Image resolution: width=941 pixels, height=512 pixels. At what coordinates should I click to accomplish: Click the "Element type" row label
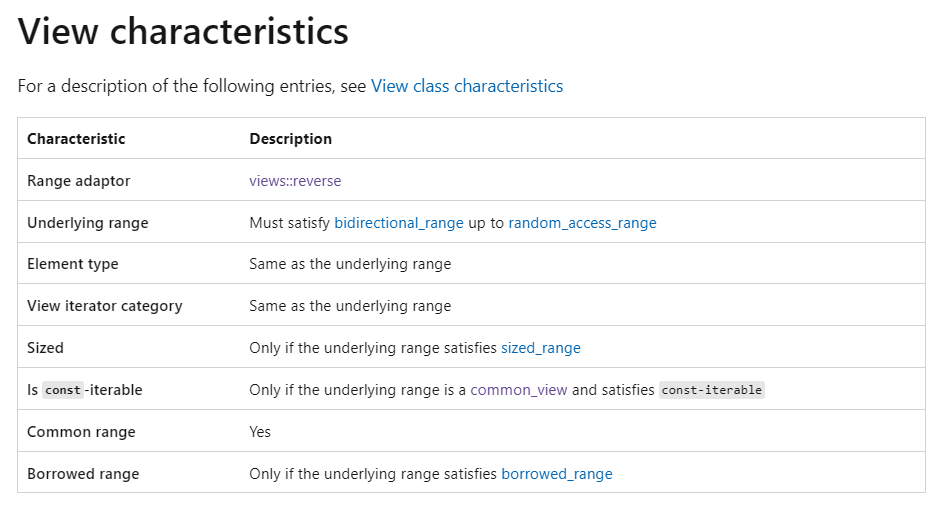tap(72, 264)
